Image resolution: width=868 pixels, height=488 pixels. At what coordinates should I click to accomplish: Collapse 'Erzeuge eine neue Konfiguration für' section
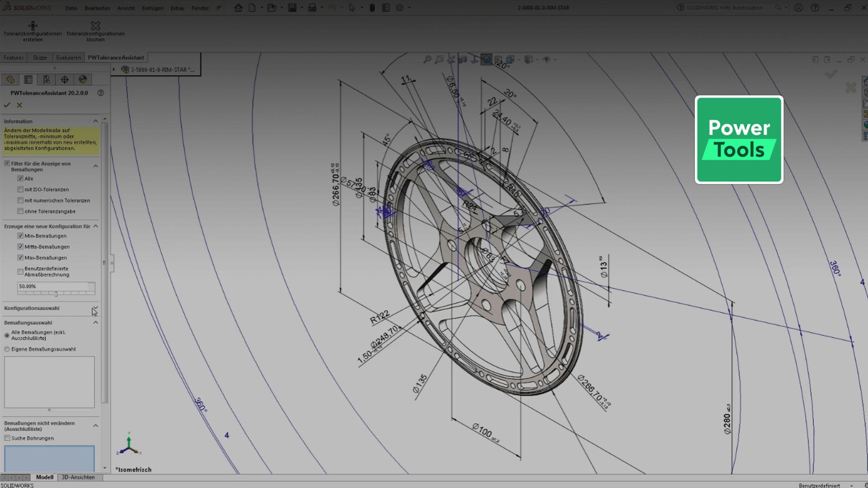point(95,226)
